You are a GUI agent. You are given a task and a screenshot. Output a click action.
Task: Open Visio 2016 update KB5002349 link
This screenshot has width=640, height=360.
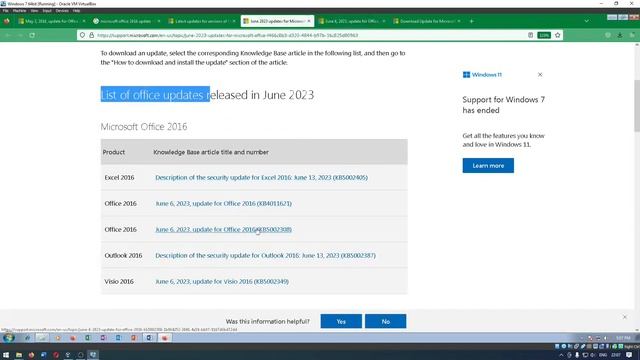pyautogui.click(x=222, y=282)
